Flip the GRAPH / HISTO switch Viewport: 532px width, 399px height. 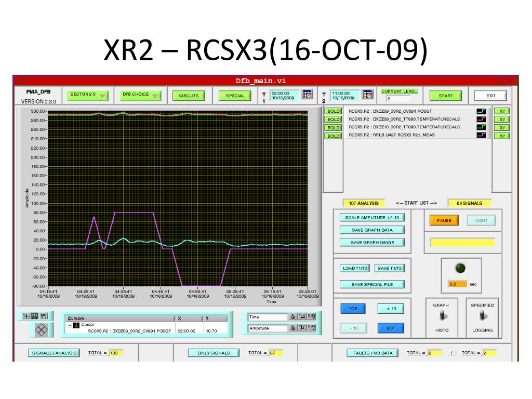click(x=442, y=316)
